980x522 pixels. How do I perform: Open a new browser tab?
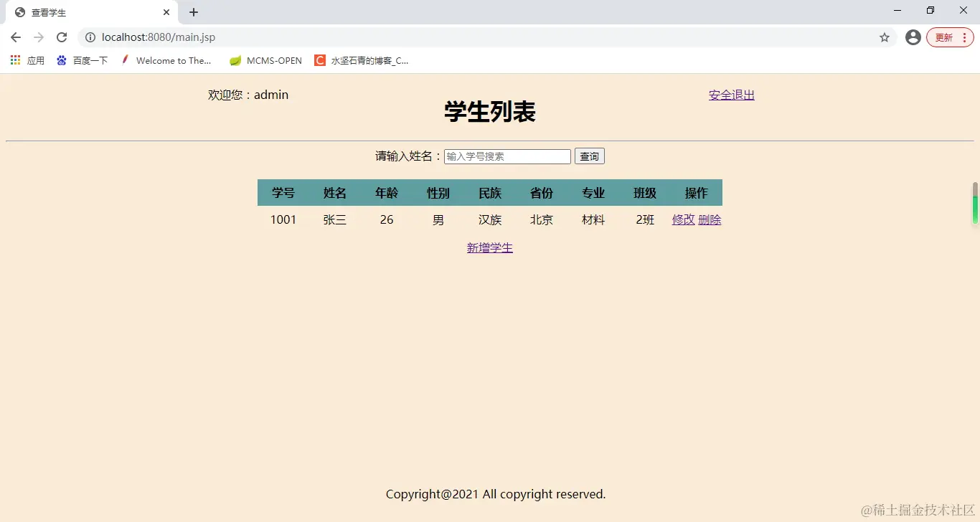[x=192, y=11]
